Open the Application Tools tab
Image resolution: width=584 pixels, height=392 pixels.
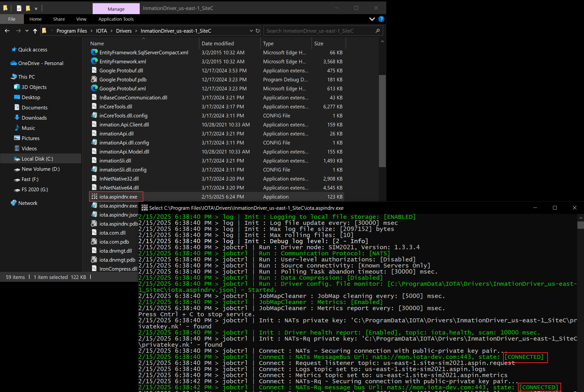pyautogui.click(x=116, y=19)
